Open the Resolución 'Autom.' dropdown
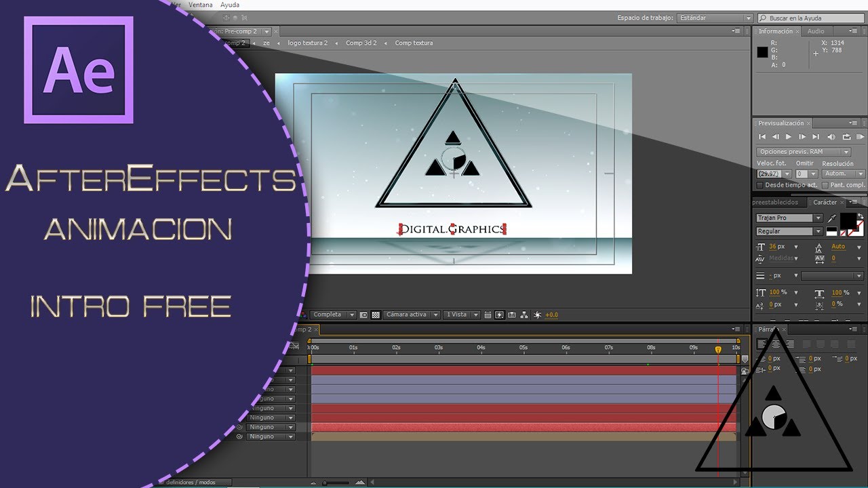 click(x=844, y=174)
